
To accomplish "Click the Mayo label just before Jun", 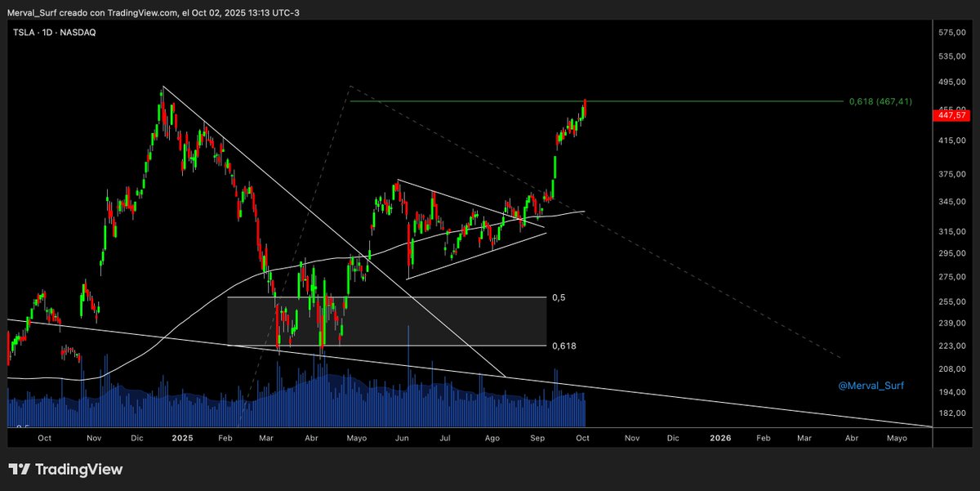I will tap(356, 438).
